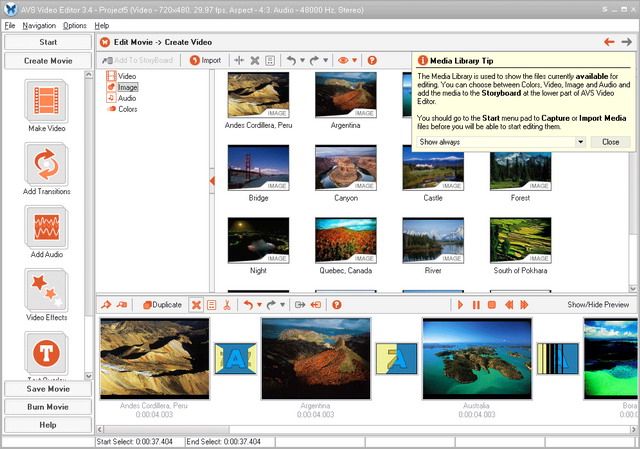Viewport: 640px width, 449px height.
Task: Open the File menu
Action: click(10, 25)
